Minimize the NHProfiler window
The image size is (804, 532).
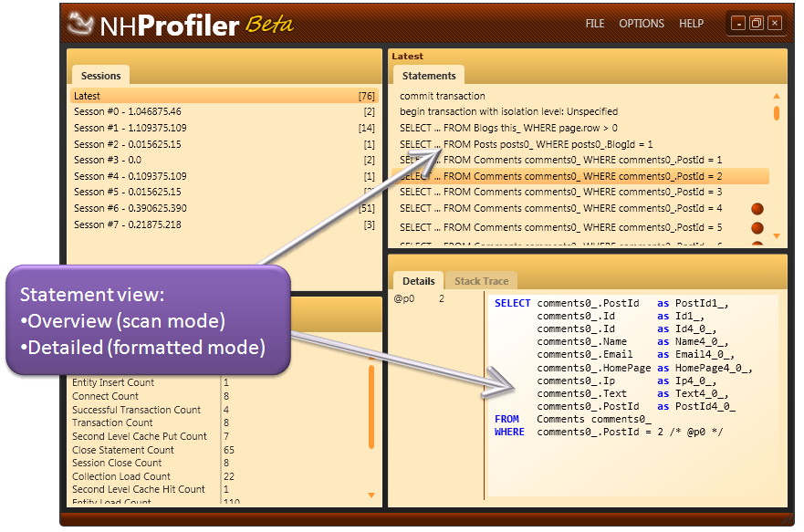[738, 23]
